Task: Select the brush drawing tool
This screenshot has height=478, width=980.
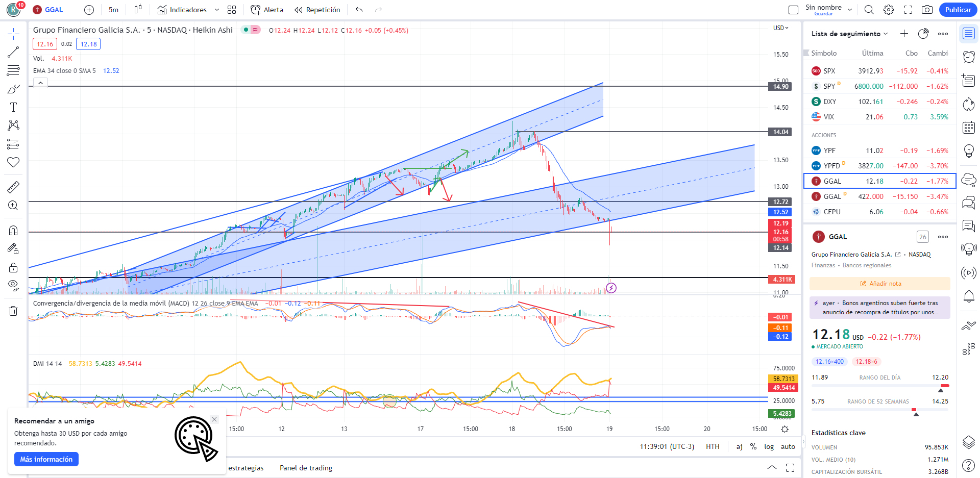Action: click(x=13, y=89)
